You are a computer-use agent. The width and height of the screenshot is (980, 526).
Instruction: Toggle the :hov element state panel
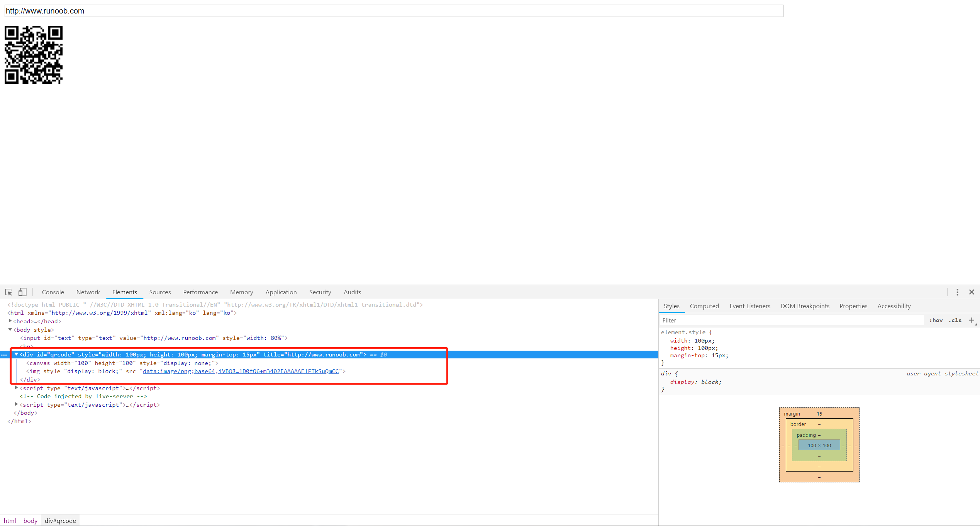(936, 320)
